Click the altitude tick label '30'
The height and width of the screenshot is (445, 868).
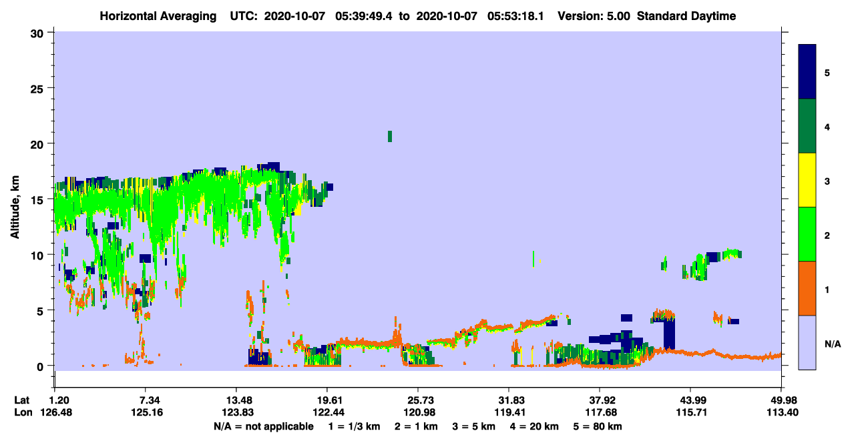tap(39, 33)
